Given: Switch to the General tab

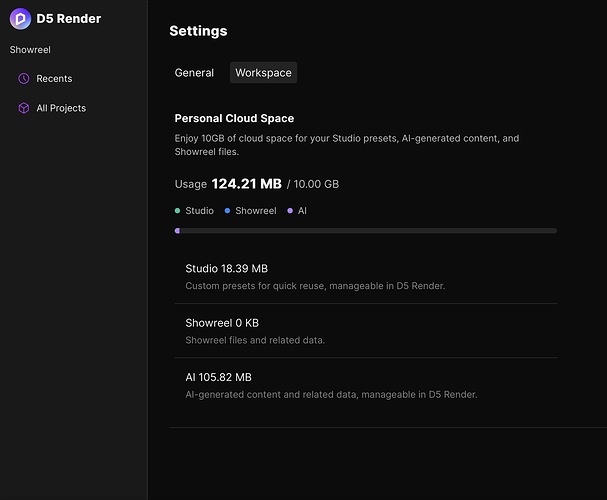Looking at the screenshot, I should click(x=194, y=73).
